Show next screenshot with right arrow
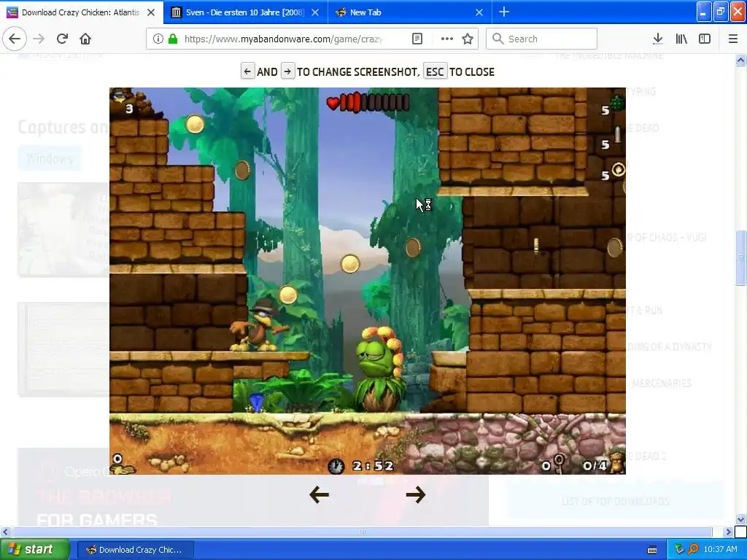This screenshot has height=560, width=747. click(415, 495)
